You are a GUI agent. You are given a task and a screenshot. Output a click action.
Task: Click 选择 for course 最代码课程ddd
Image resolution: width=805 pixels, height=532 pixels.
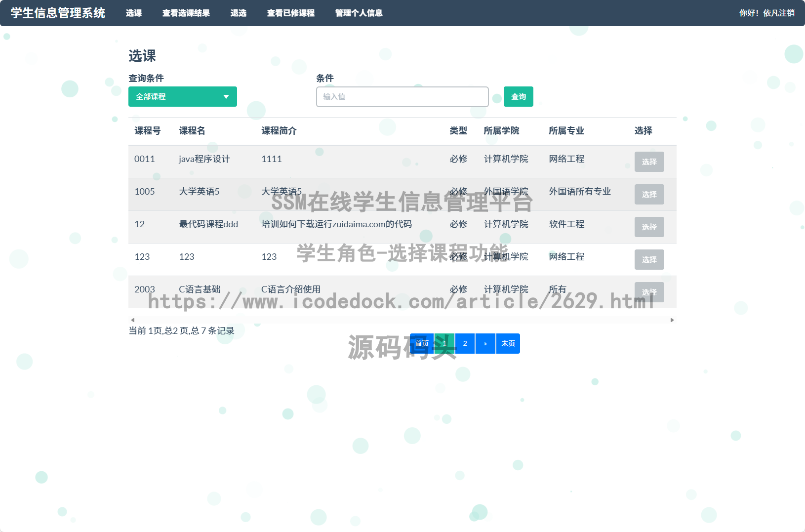(649, 227)
